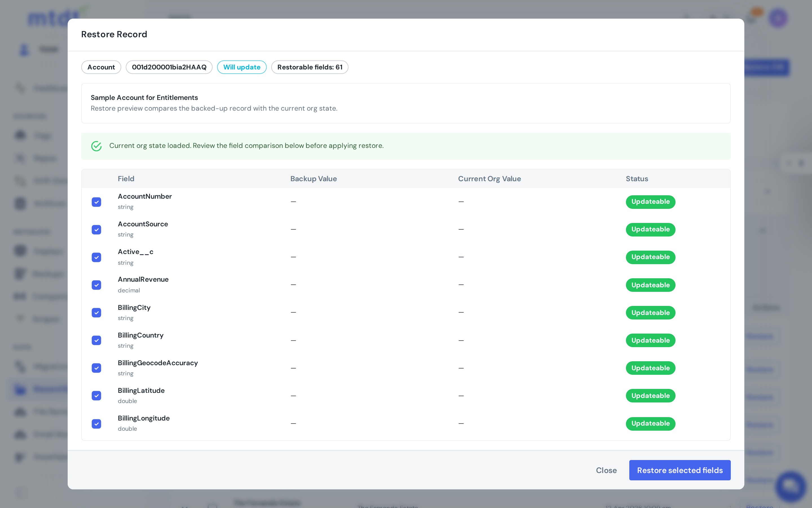Screen dimensions: 812x508
Task: Click the Status column header
Action: pyautogui.click(x=637, y=179)
